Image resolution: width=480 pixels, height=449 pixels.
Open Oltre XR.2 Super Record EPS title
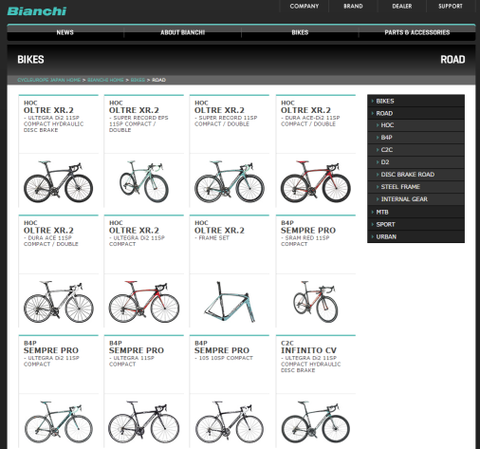pyautogui.click(x=134, y=110)
